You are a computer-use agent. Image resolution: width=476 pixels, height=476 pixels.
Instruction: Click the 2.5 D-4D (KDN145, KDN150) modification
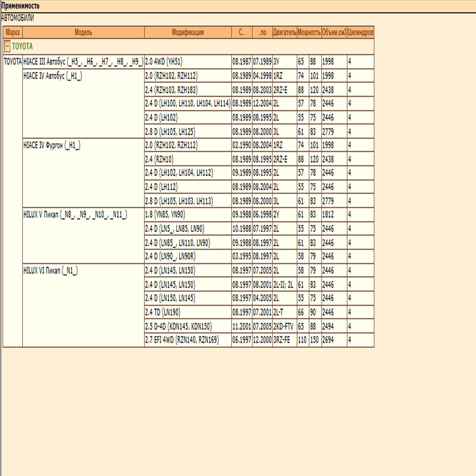pos(178,326)
